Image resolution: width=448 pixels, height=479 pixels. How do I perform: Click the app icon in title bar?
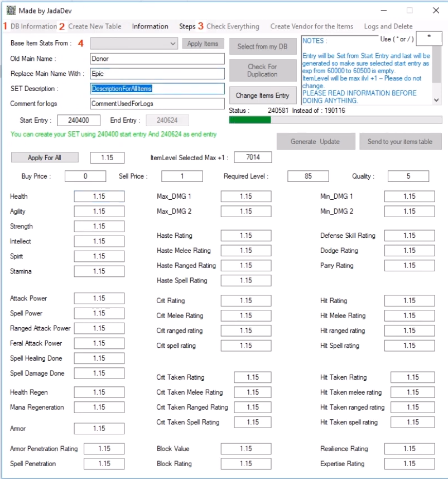pos(11,10)
